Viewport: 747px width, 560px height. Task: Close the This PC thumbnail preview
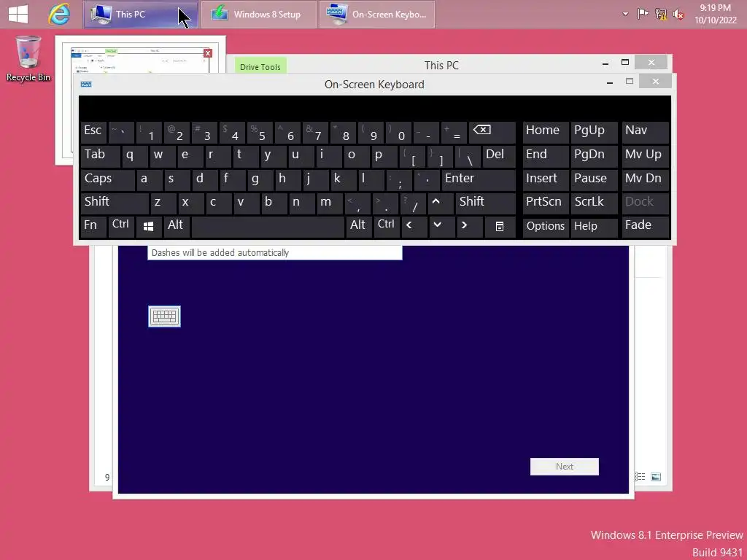pyautogui.click(x=208, y=52)
